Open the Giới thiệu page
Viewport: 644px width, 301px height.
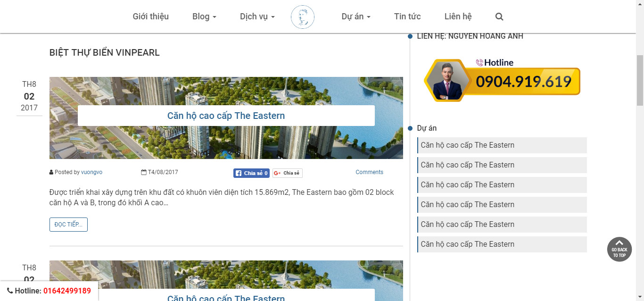pyautogui.click(x=151, y=17)
